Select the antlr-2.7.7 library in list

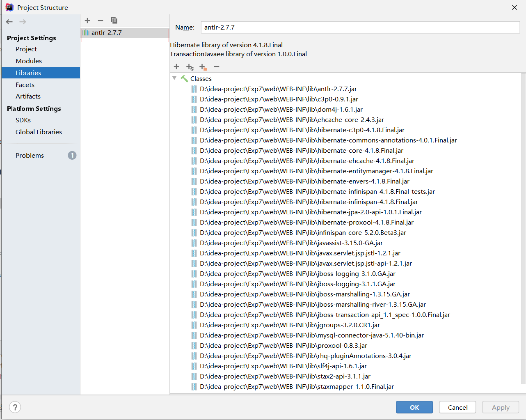point(125,33)
